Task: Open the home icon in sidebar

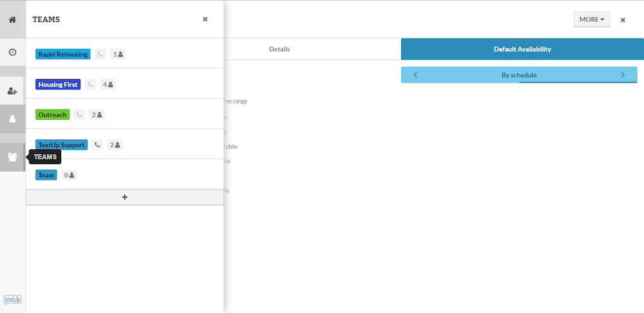Action: click(12, 19)
